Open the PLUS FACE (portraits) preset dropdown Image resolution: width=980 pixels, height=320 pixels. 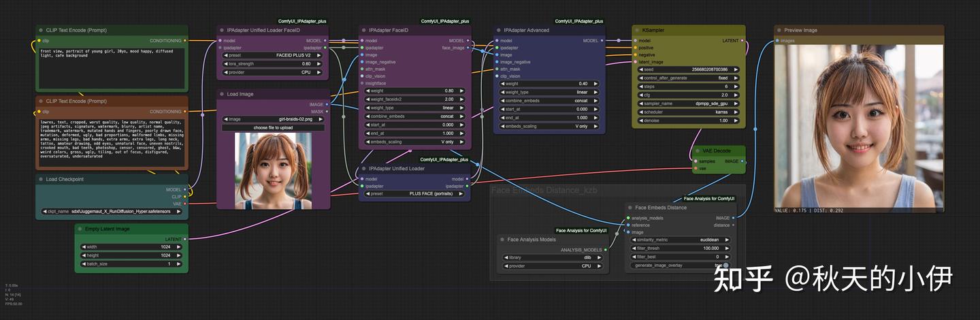pos(414,193)
